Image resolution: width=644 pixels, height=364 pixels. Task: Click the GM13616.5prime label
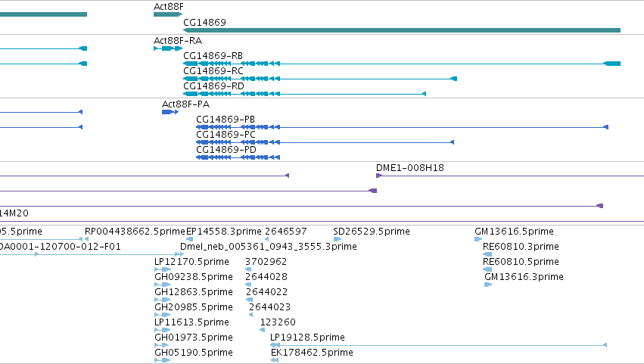514,232
